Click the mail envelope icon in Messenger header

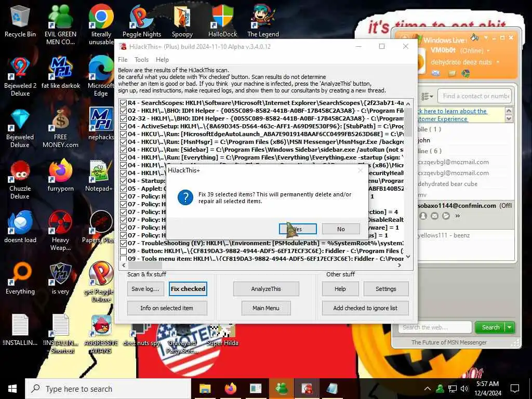[x=436, y=73]
